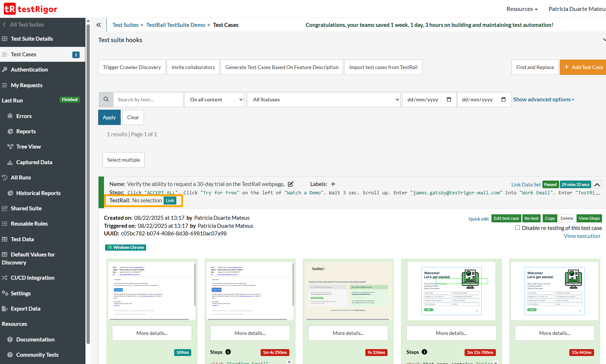Click the All Runs history icon
This screenshot has width=606, height=364.
pos(5,178)
